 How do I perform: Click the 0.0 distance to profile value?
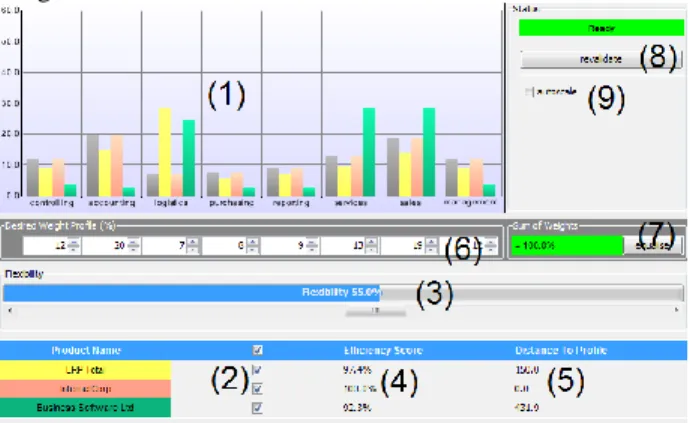(521, 389)
